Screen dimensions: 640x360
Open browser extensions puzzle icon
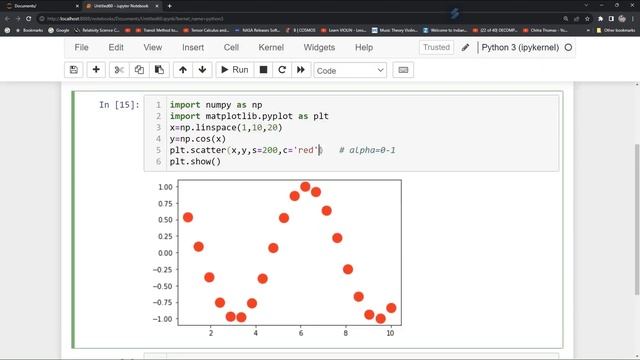tap(600, 19)
